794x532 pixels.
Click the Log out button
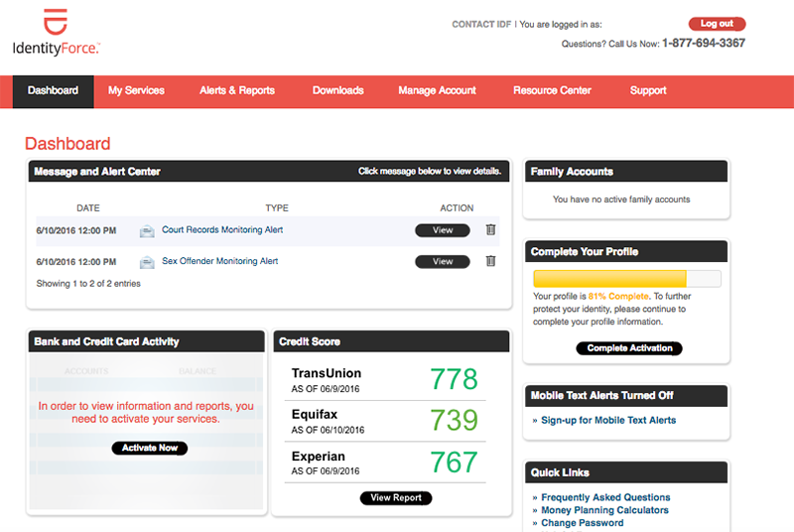coord(717,24)
